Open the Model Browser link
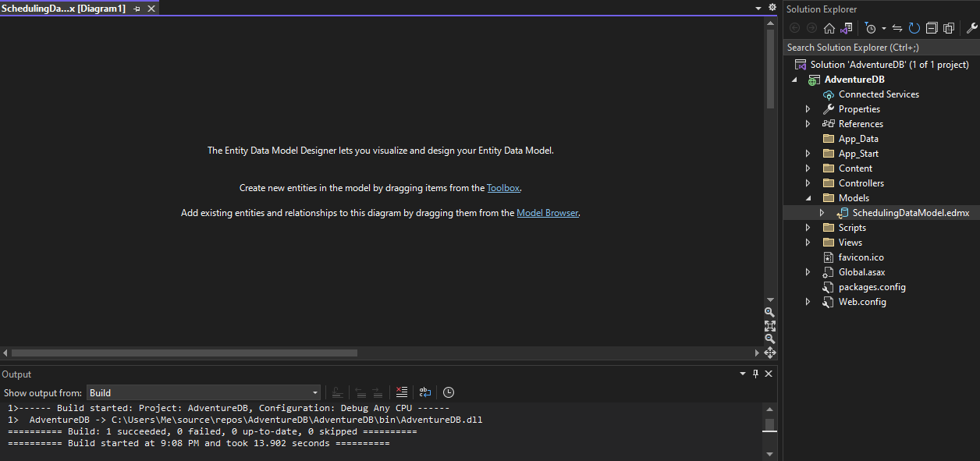 tap(547, 212)
